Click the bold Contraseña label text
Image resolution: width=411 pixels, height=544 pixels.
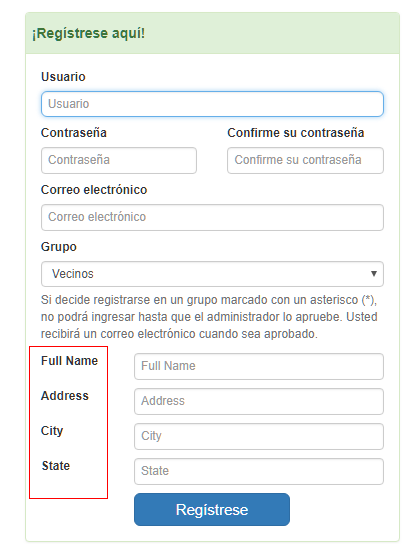click(74, 133)
